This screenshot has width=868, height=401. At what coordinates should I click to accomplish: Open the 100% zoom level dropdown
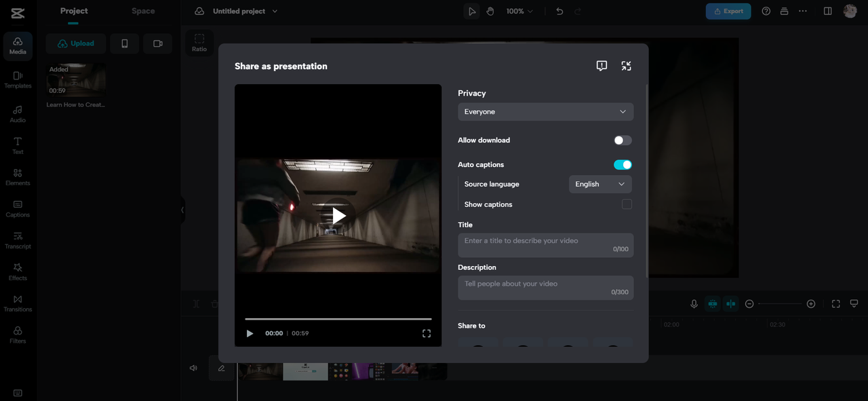[519, 12]
